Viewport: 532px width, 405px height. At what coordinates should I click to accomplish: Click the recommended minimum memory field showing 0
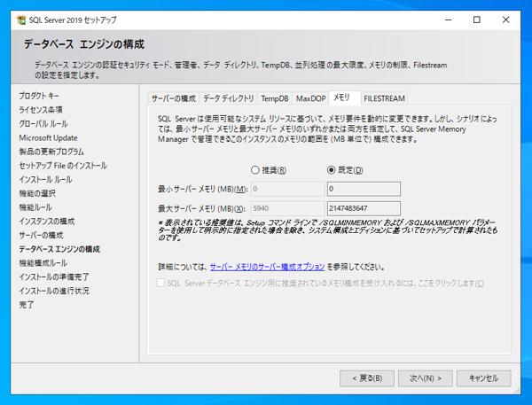pos(287,189)
